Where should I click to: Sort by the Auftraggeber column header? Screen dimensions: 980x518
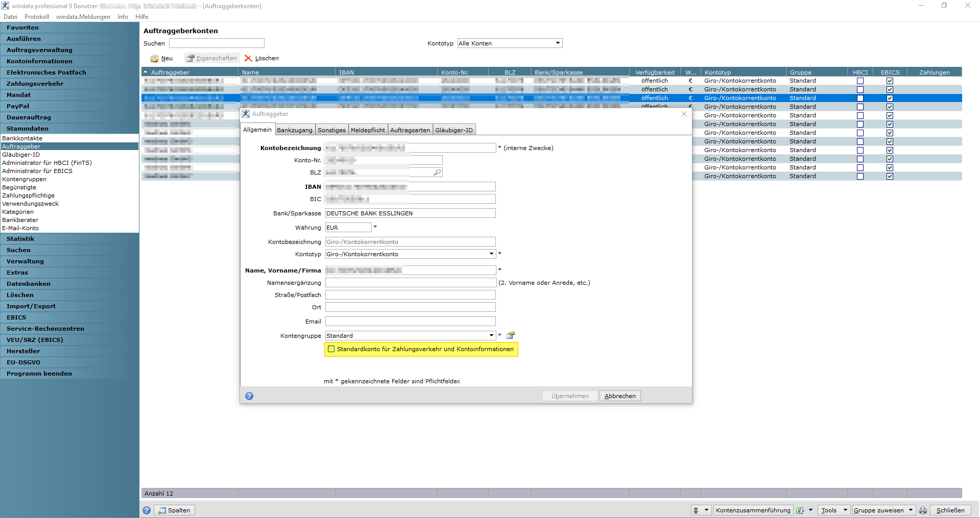click(x=189, y=72)
